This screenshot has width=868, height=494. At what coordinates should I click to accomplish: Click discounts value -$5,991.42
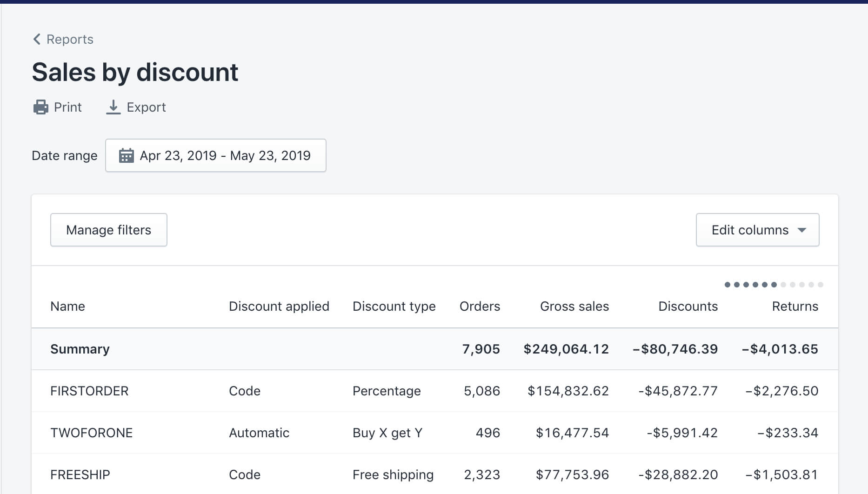682,433
